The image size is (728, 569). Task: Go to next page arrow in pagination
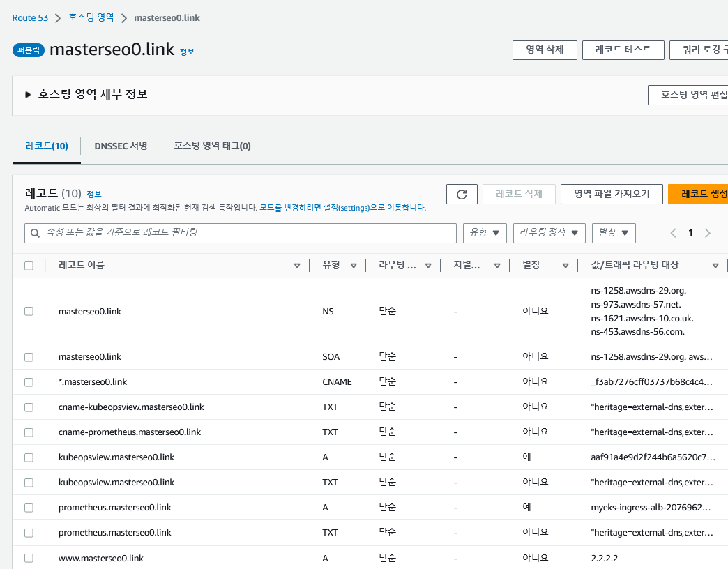(708, 233)
